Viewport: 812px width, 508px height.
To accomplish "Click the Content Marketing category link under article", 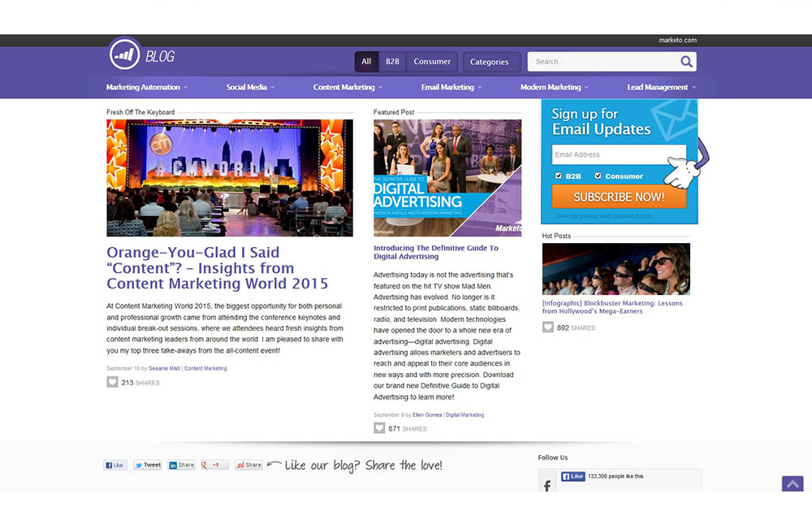I will point(205,368).
